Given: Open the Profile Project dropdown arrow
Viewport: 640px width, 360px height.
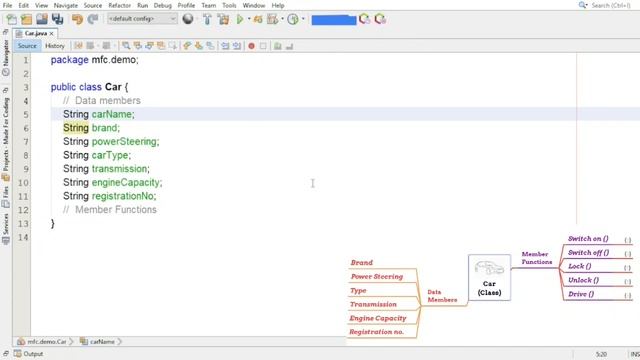Looking at the screenshot, I should tap(282, 19).
